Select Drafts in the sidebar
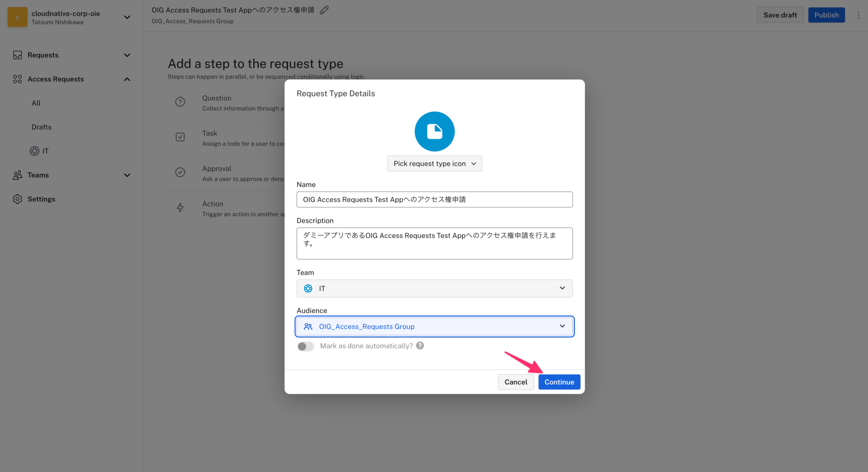The height and width of the screenshot is (472, 868). click(x=41, y=127)
